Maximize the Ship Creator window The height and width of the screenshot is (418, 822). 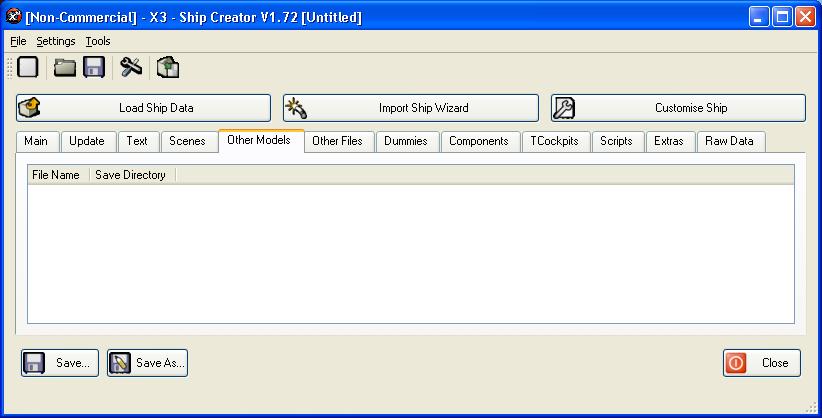click(x=782, y=17)
